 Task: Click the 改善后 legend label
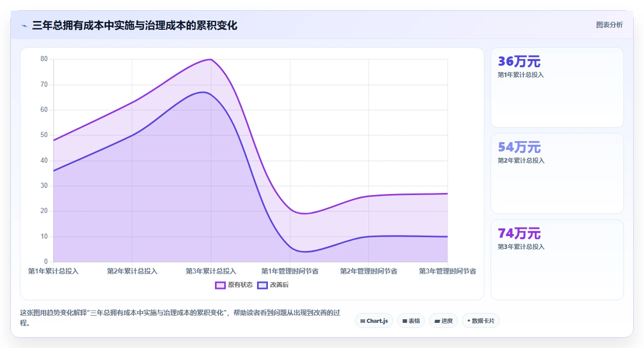click(279, 285)
